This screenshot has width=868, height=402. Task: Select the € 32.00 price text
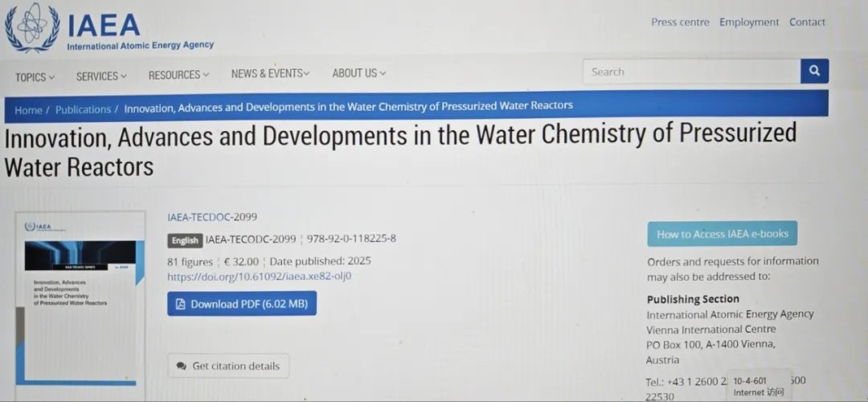click(241, 261)
